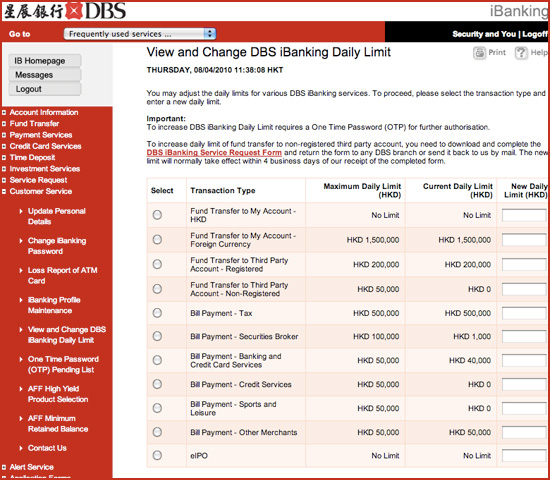
Task: Click the Transaction Type column header
Action: coord(223,191)
